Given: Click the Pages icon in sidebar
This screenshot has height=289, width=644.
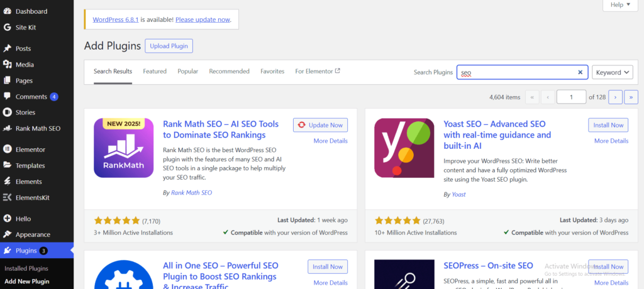Looking at the screenshot, I should pyautogui.click(x=7, y=80).
